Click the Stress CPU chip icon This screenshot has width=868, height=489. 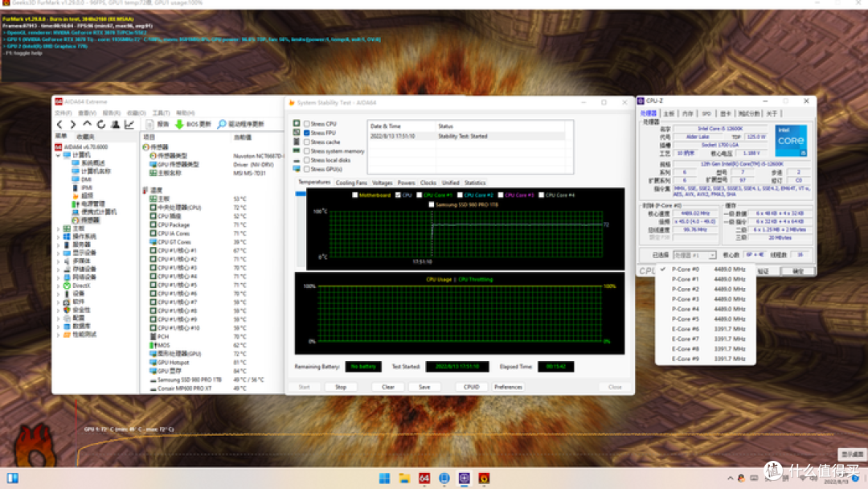297,124
